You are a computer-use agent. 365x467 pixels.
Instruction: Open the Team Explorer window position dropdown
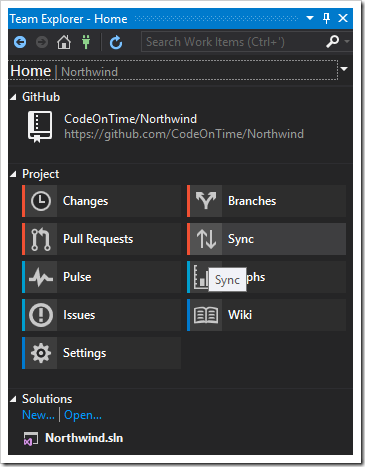click(x=310, y=18)
